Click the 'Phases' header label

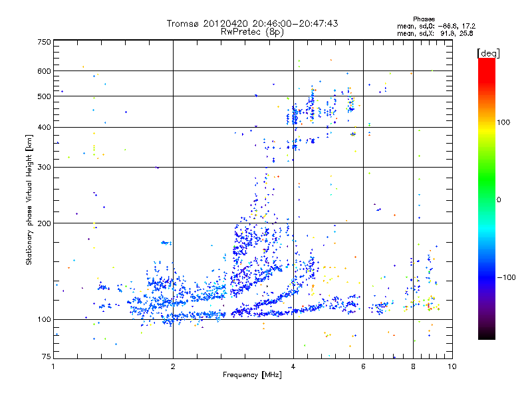pyautogui.click(x=424, y=19)
